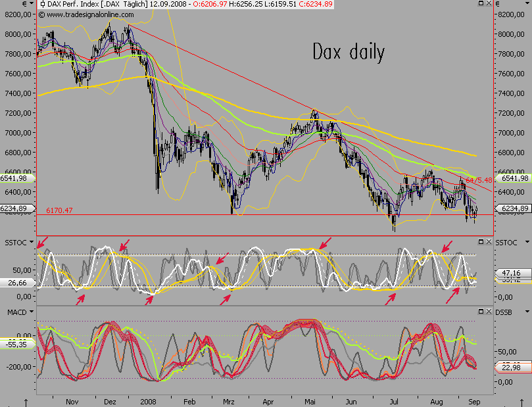Open the MACD indicator dropdown

pos(32,312)
